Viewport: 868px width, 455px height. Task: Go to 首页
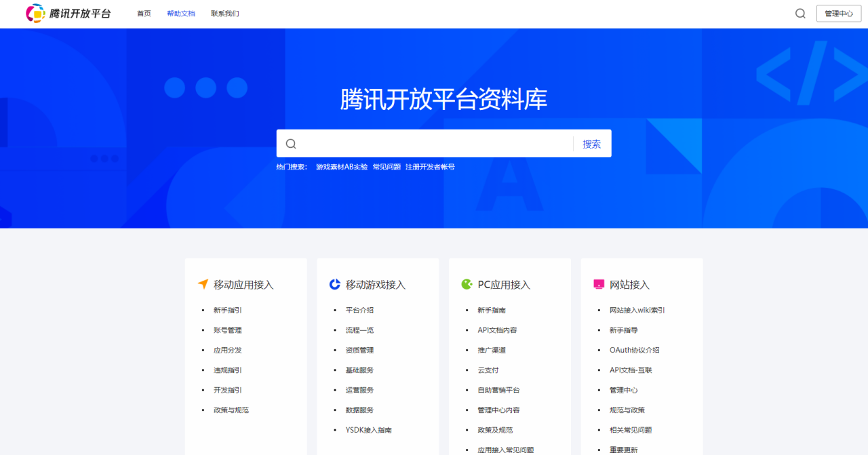[143, 13]
